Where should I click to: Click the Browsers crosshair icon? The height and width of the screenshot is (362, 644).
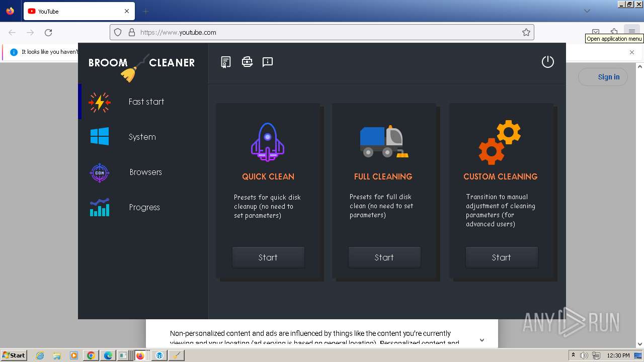pos(100,172)
